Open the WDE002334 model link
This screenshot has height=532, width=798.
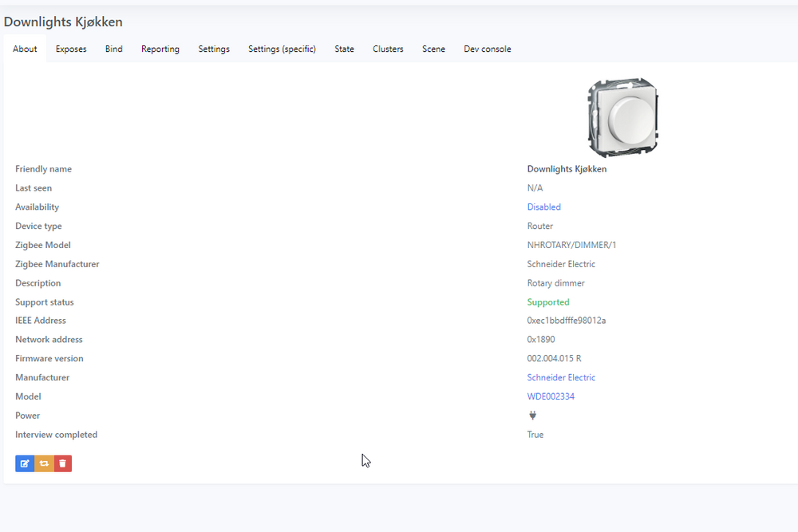tap(551, 396)
